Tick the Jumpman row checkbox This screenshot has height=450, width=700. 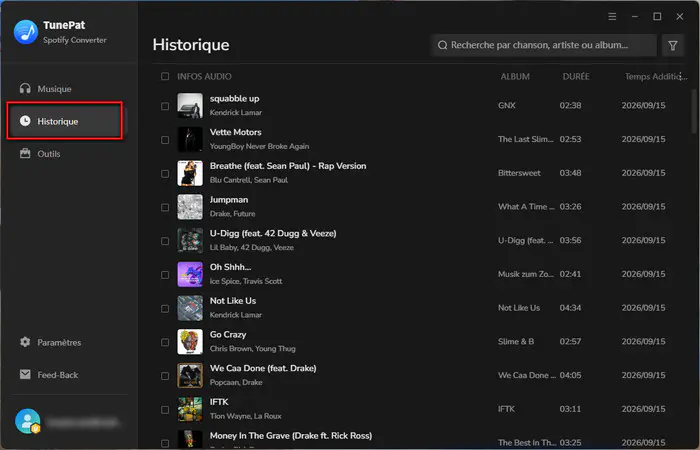(x=165, y=207)
